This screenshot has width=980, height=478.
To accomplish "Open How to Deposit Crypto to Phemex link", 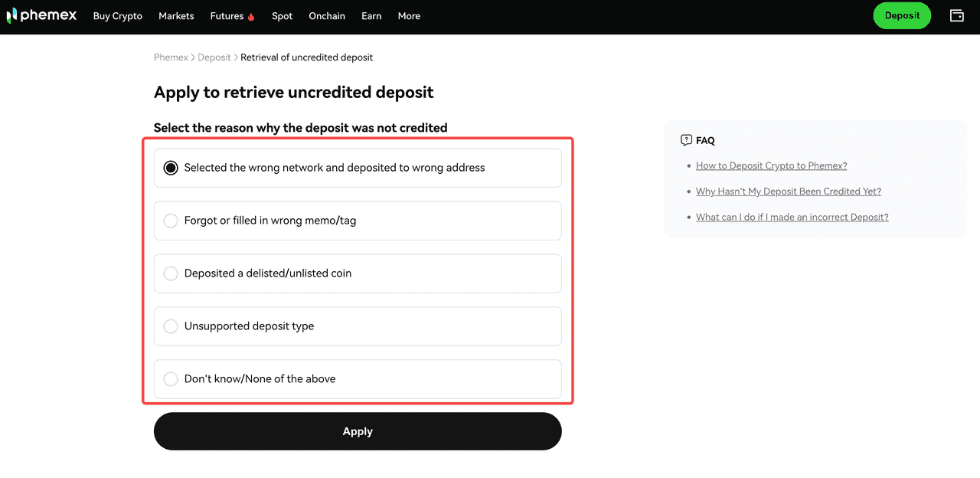I will tap(771, 165).
